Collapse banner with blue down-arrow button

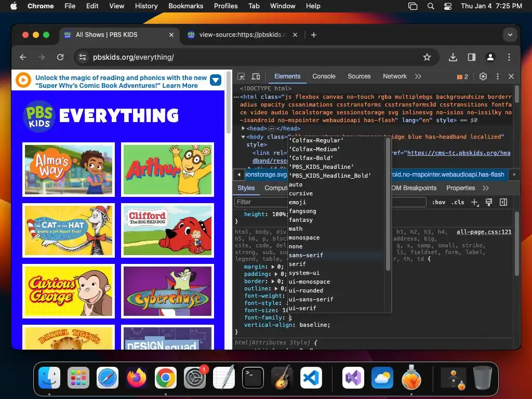point(216,81)
